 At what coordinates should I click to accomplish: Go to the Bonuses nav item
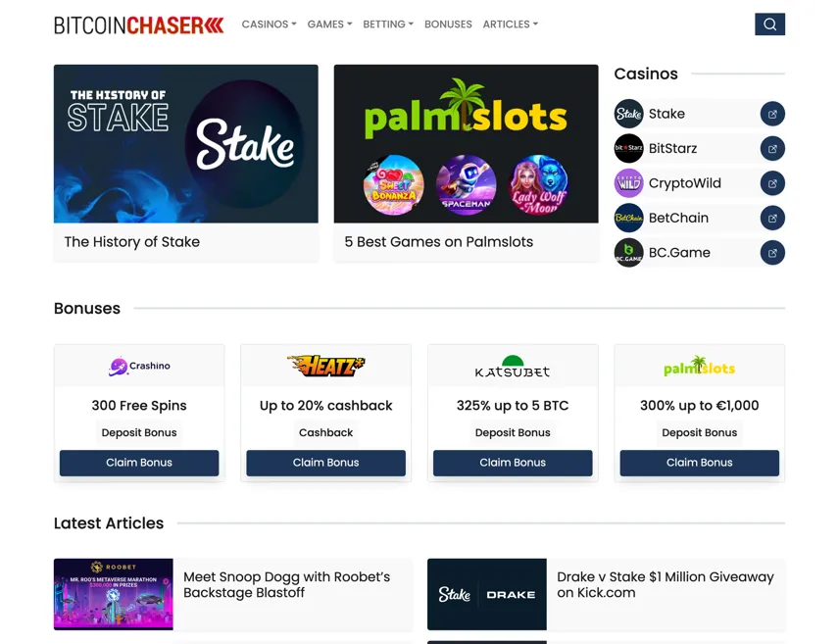coord(448,25)
